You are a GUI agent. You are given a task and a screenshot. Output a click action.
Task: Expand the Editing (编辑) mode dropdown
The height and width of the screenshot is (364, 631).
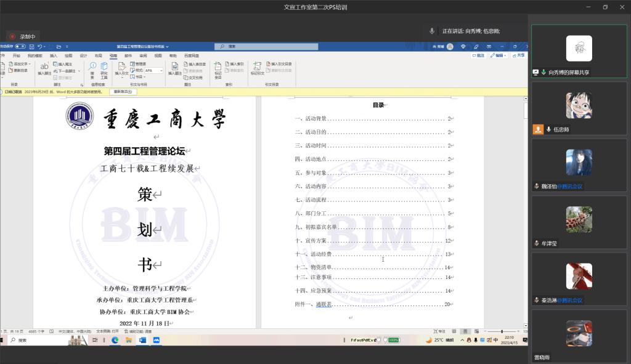pos(499,55)
